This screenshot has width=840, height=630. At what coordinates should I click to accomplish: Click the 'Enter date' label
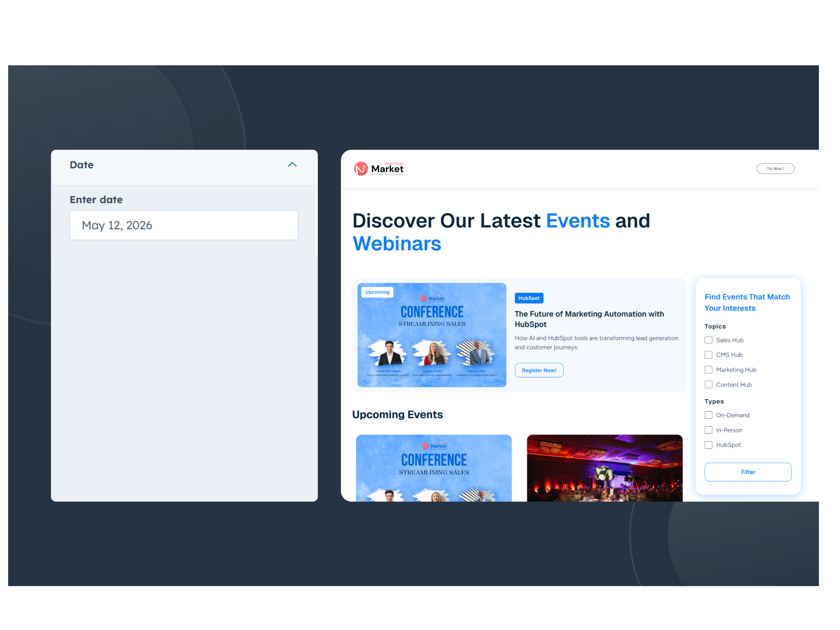96,200
